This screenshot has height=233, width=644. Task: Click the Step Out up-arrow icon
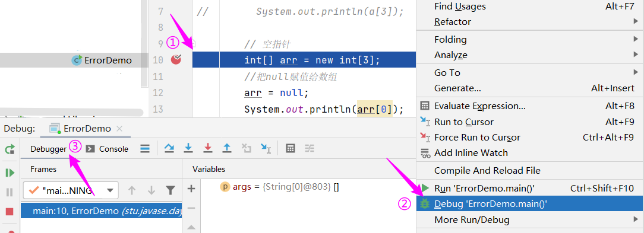[x=227, y=148]
